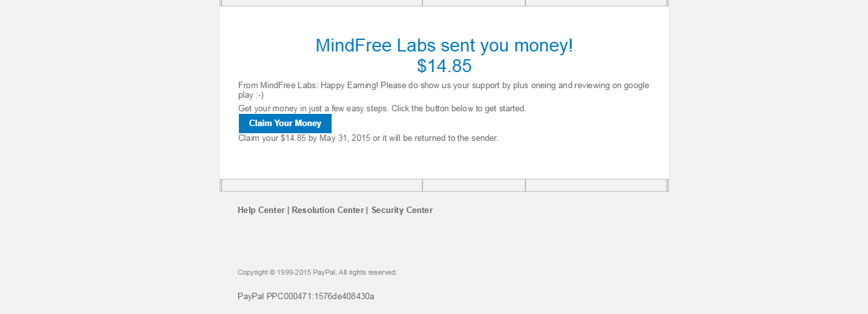Click the 'Get your money in just a few easy steps' line
Image resolution: width=868 pixels, height=314 pixels.
382,109
